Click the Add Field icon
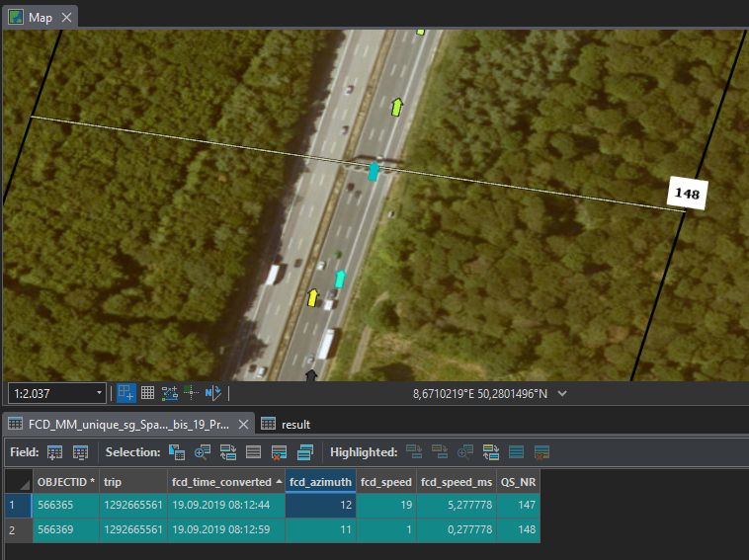This screenshot has width=749, height=560. click(x=55, y=452)
